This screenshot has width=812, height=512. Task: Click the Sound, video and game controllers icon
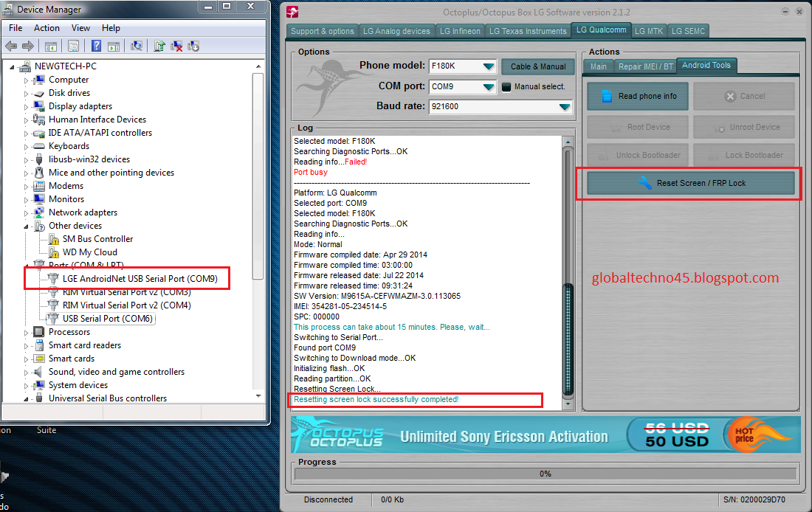tap(38, 372)
